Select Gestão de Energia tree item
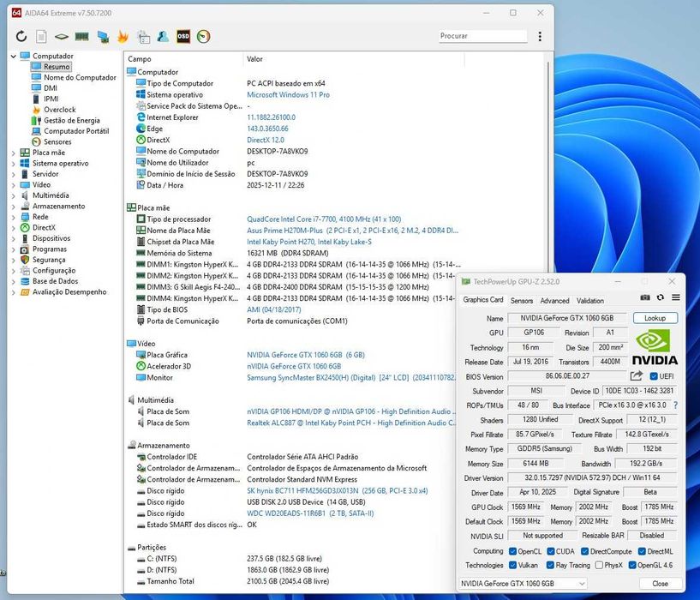 [x=71, y=120]
